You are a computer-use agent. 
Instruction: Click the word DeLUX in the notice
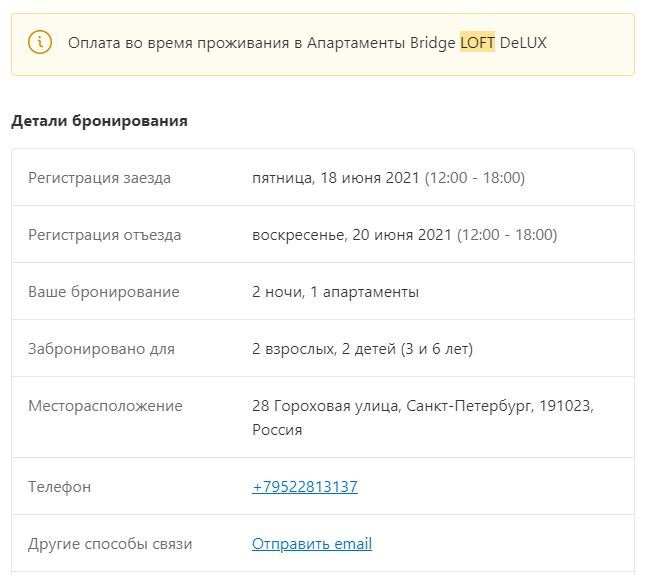point(523,43)
